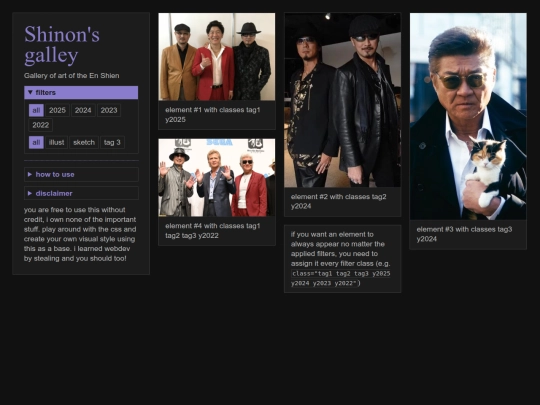Expand the disclaimer section
This screenshot has height=405, width=540.
[81, 194]
